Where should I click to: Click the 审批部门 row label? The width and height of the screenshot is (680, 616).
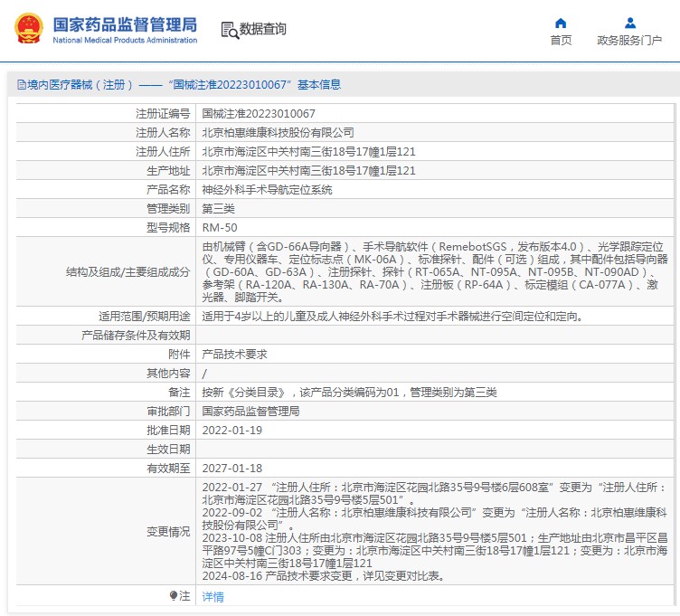[x=168, y=412]
